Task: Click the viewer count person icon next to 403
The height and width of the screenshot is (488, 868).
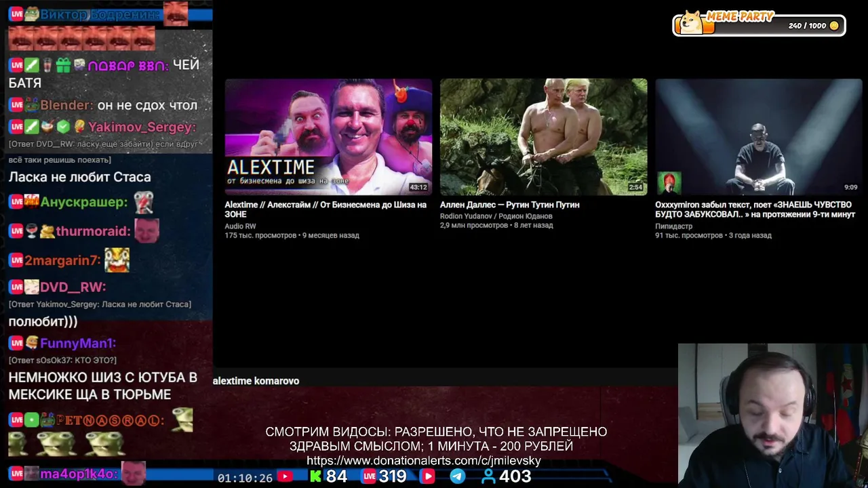Action: 488,476
